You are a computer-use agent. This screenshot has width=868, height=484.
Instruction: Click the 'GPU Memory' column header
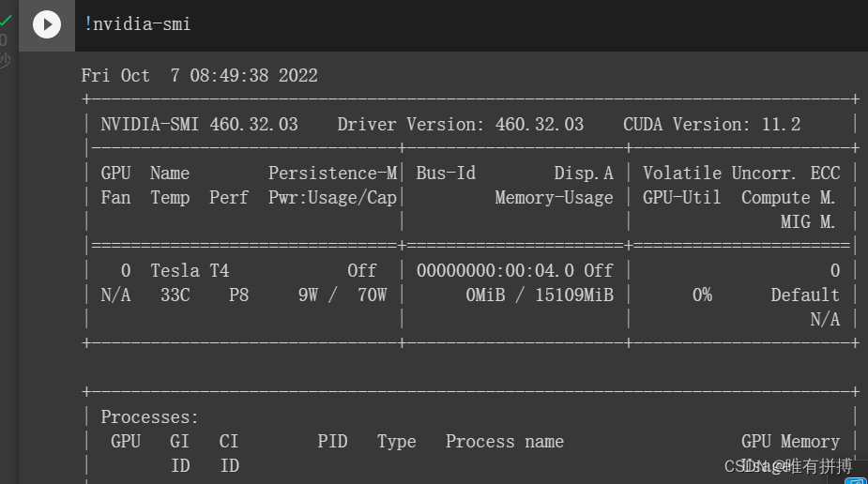pyautogui.click(x=790, y=442)
